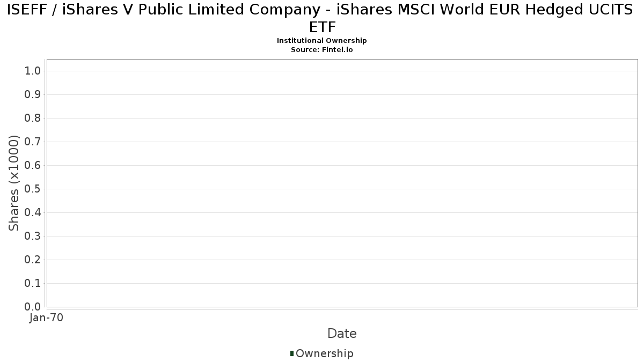The image size is (644, 362).
Task: Click the 0.0 y-axis tick label
Action: [33, 307]
